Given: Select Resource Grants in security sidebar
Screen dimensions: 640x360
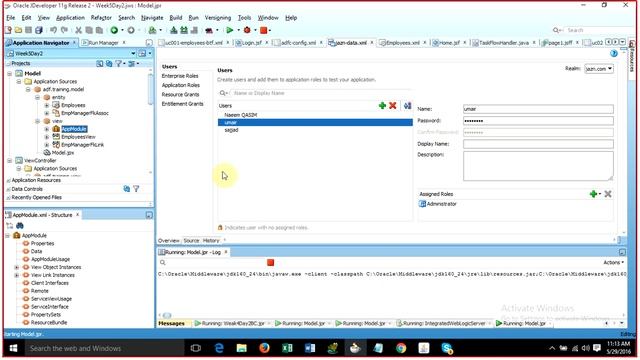Looking at the screenshot, I should [x=180, y=95].
